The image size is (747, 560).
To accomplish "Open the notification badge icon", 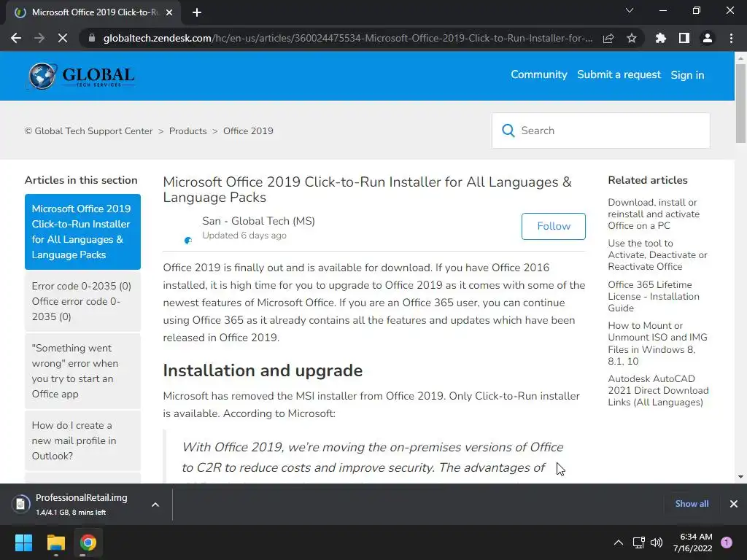I will pyautogui.click(x=727, y=542).
